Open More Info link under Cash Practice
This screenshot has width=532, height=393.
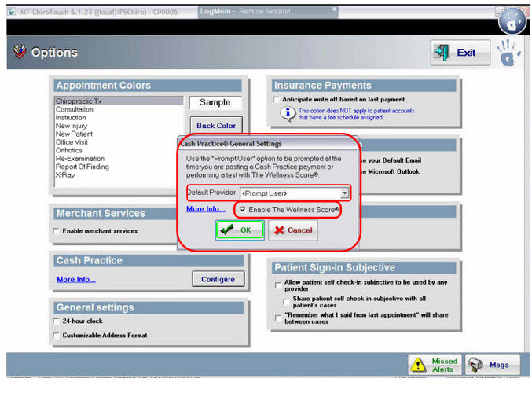point(76,279)
